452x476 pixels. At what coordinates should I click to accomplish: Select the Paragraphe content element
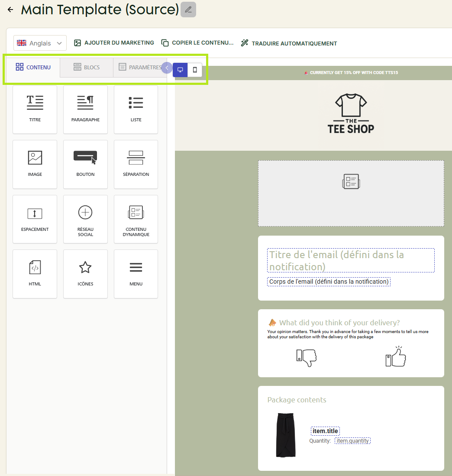coord(86,110)
